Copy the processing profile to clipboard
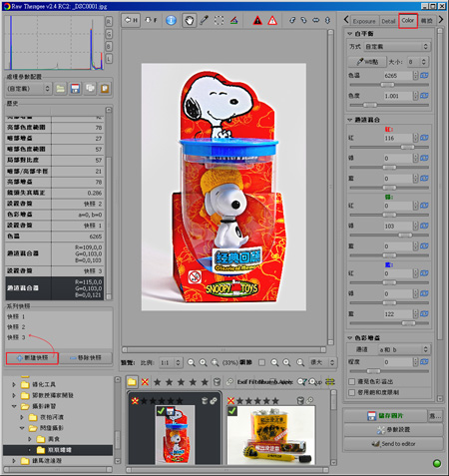449x476 pixels. point(90,89)
